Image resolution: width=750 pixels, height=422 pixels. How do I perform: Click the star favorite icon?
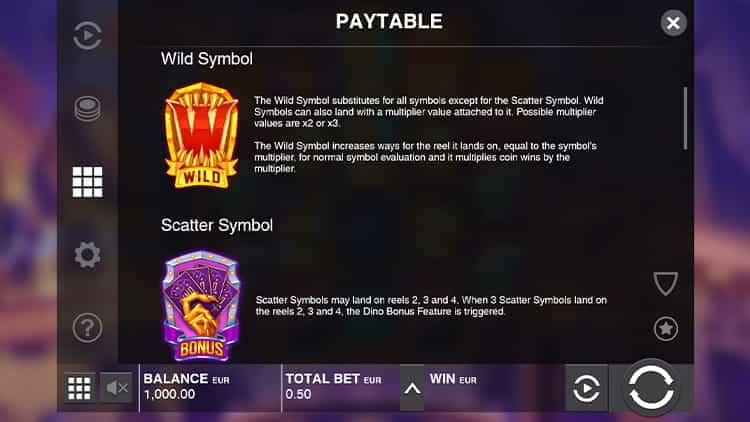(665, 329)
